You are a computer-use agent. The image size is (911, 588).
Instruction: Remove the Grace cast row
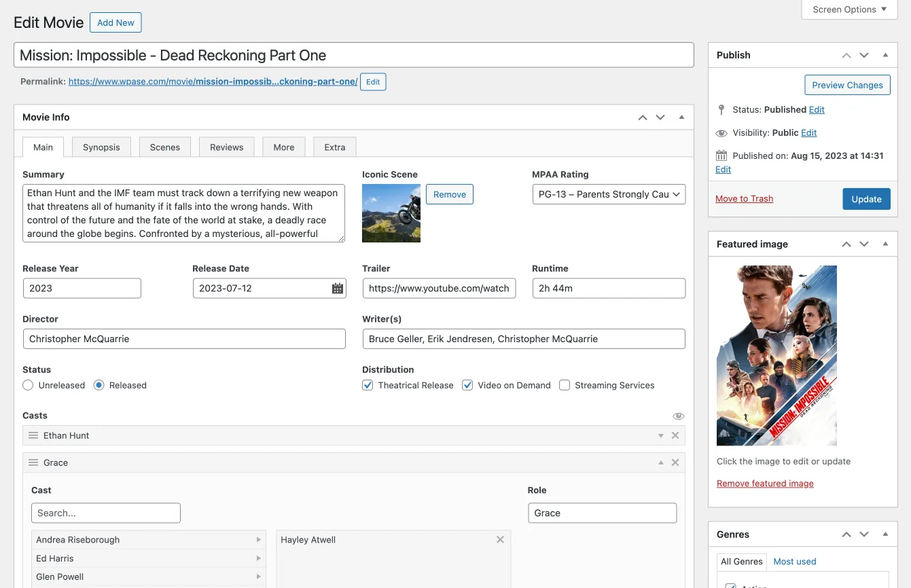click(x=675, y=462)
